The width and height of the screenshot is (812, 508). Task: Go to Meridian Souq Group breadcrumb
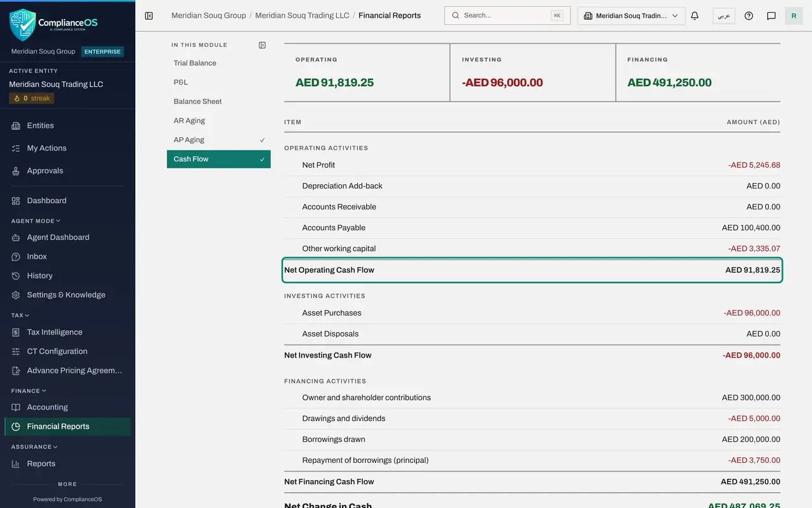pyautogui.click(x=209, y=15)
